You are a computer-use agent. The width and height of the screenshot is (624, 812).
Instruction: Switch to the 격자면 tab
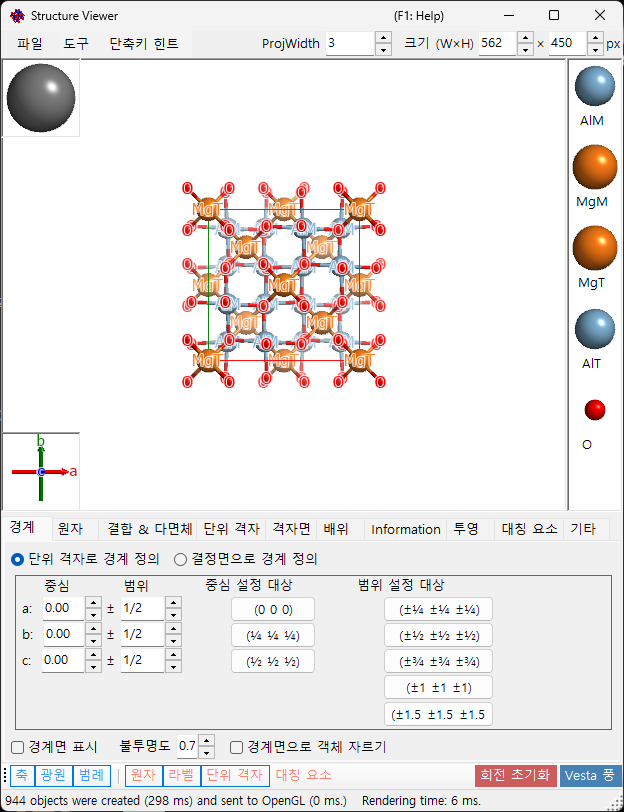click(291, 529)
